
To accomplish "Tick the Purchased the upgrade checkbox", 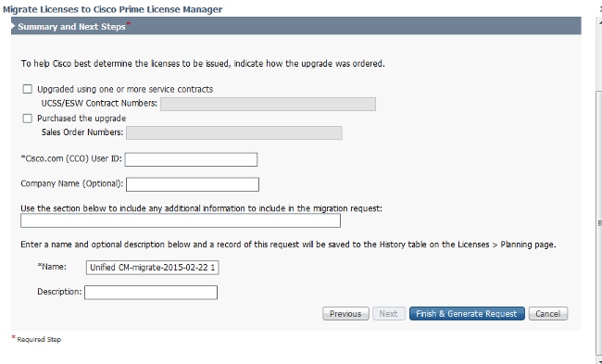I will coord(27,119).
